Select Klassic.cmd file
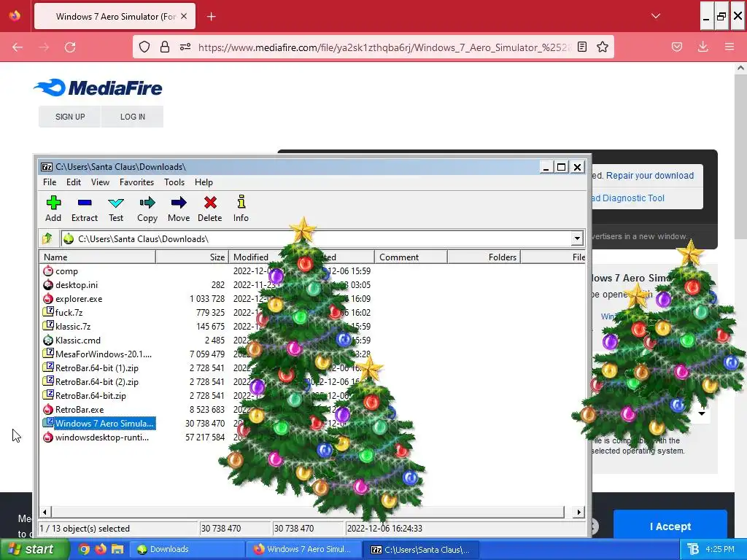The width and height of the screenshot is (747, 560). pos(71,340)
